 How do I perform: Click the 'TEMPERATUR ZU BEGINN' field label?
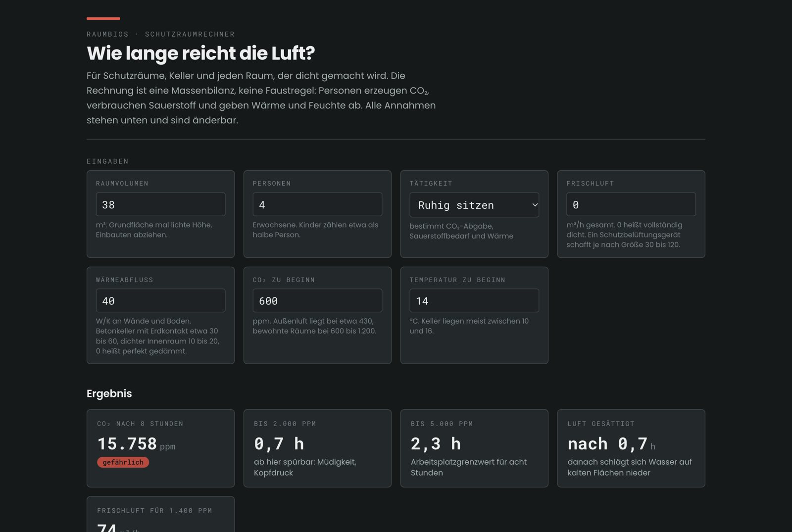pos(457,280)
